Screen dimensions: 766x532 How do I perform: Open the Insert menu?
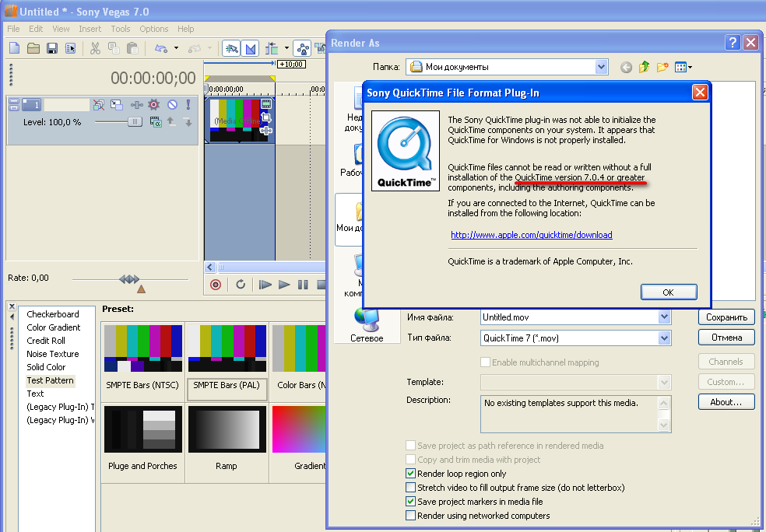90,29
